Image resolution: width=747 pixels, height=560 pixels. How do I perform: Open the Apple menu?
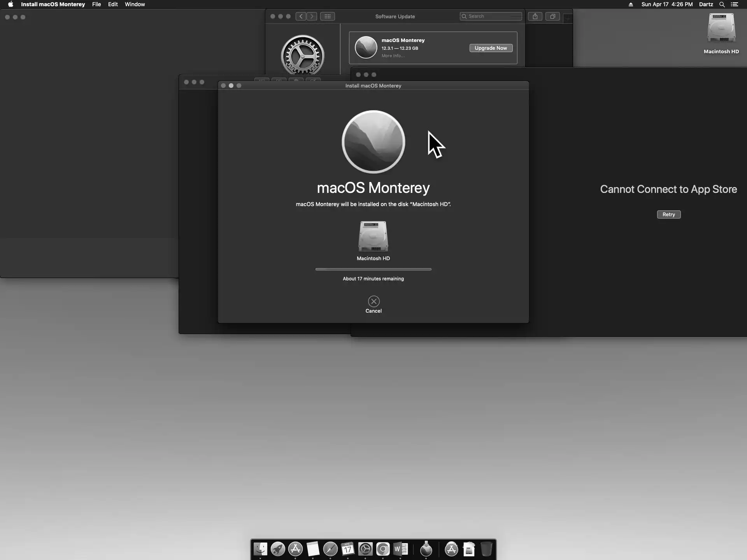(11, 4)
